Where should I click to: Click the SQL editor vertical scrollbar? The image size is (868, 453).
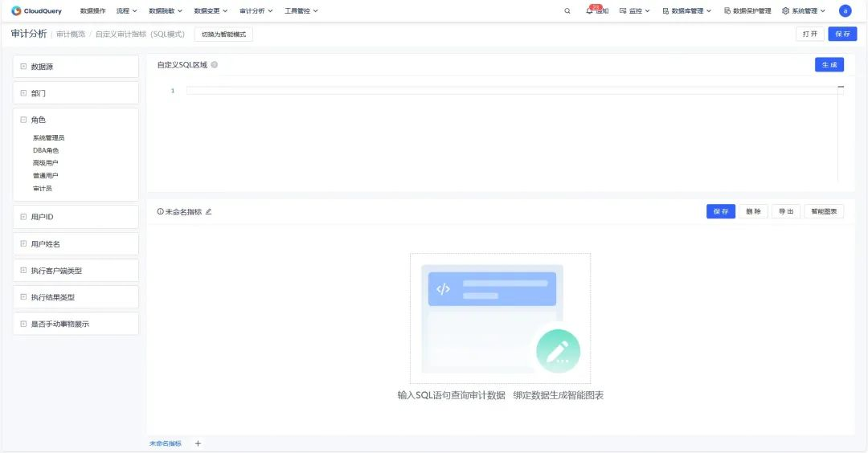click(x=841, y=133)
